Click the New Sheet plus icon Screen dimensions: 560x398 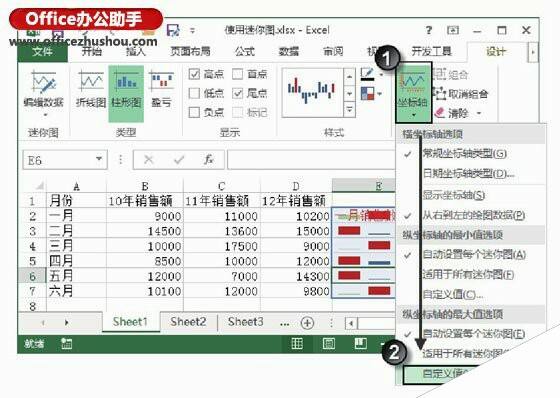(307, 323)
